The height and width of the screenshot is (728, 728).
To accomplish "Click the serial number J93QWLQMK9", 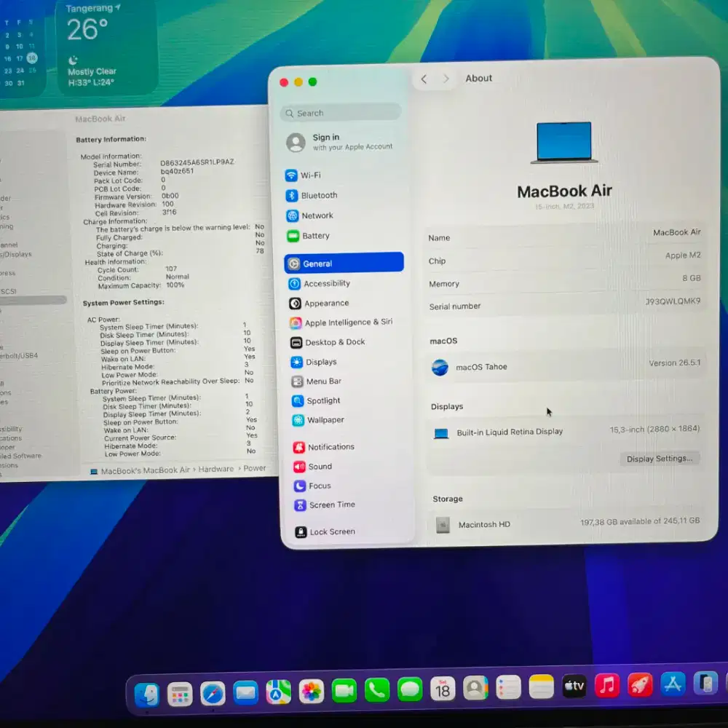I will pyautogui.click(x=672, y=301).
